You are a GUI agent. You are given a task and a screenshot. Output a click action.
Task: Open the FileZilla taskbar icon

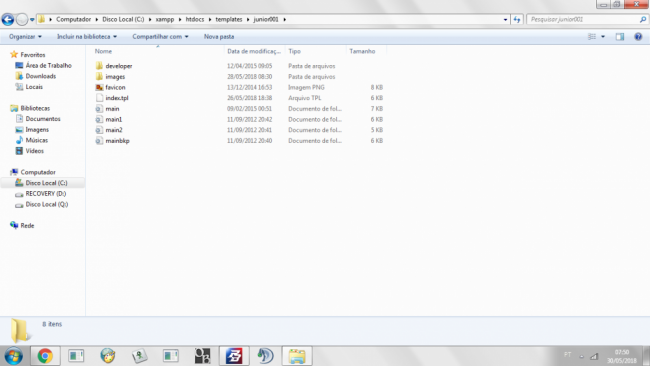234,356
